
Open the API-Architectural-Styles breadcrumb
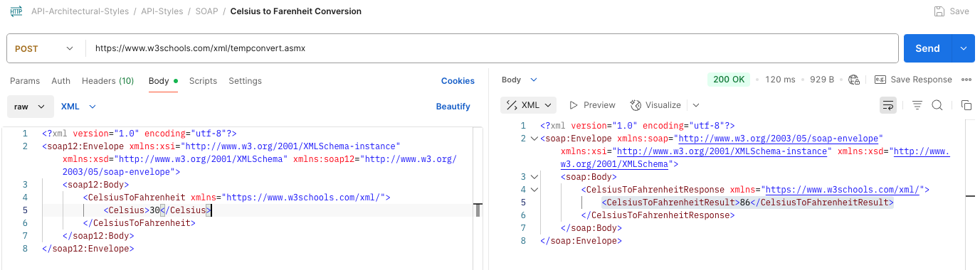pyautogui.click(x=80, y=11)
